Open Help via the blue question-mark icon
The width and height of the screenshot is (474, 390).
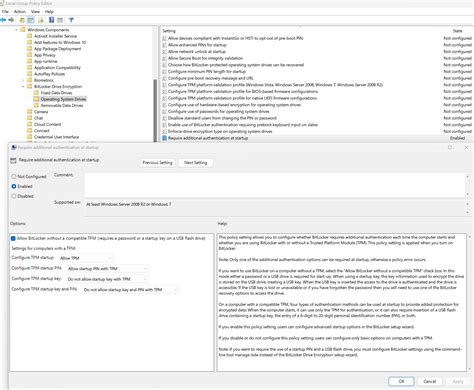pyautogui.click(x=52, y=20)
